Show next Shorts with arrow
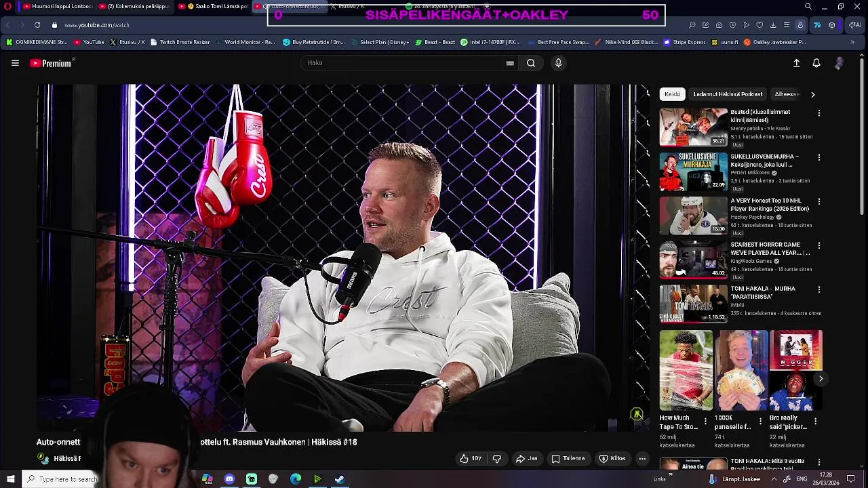This screenshot has height=488, width=868. 821,379
